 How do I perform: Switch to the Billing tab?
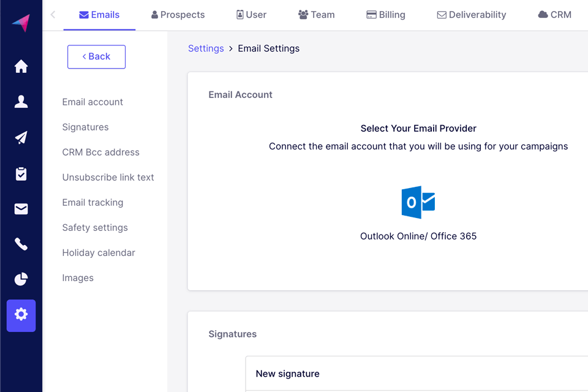pyautogui.click(x=386, y=15)
